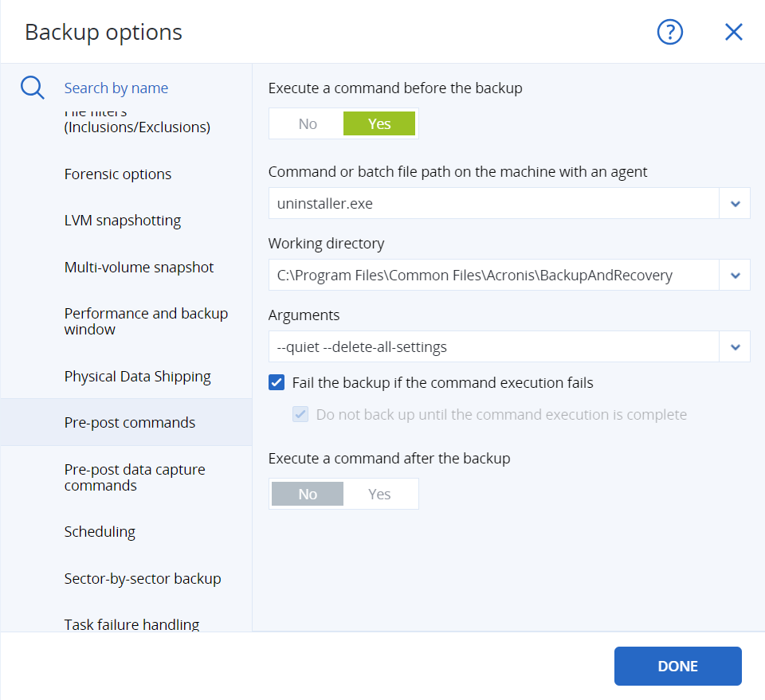Click the 'Search by name' field
The width and height of the screenshot is (765, 700).
pos(116,88)
